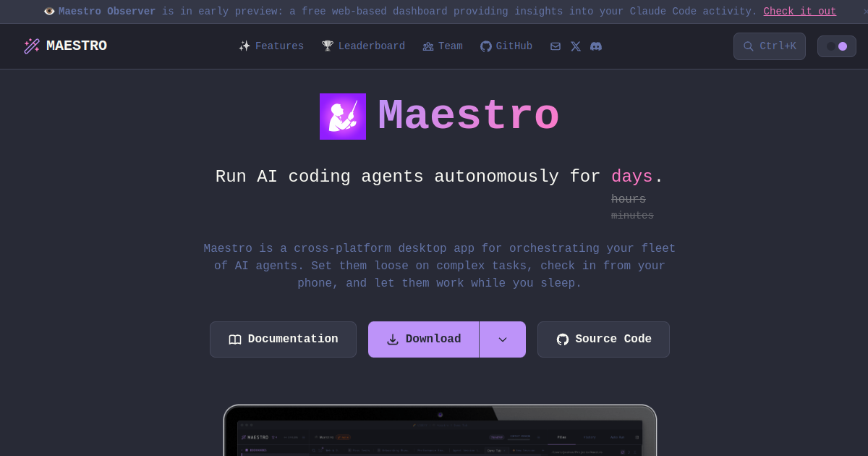The height and width of the screenshot is (456, 868).
Task: Open the MAESTRO home link text
Action: point(77,46)
